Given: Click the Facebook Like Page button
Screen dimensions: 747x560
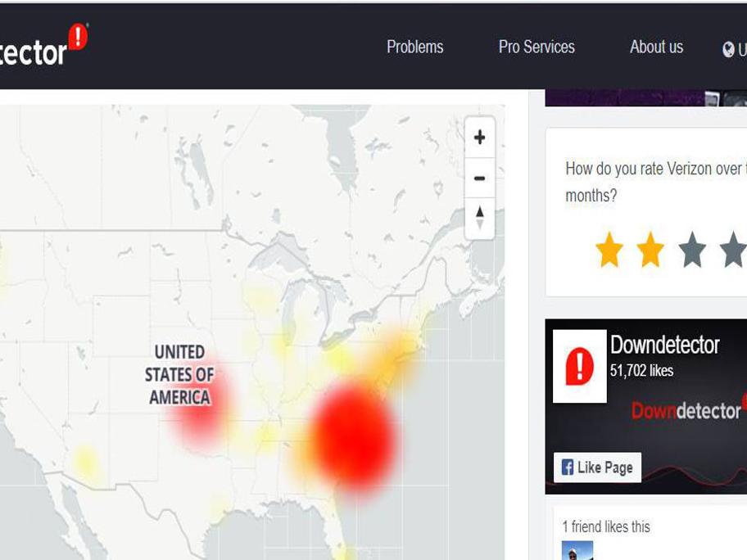Looking at the screenshot, I should coord(597,467).
